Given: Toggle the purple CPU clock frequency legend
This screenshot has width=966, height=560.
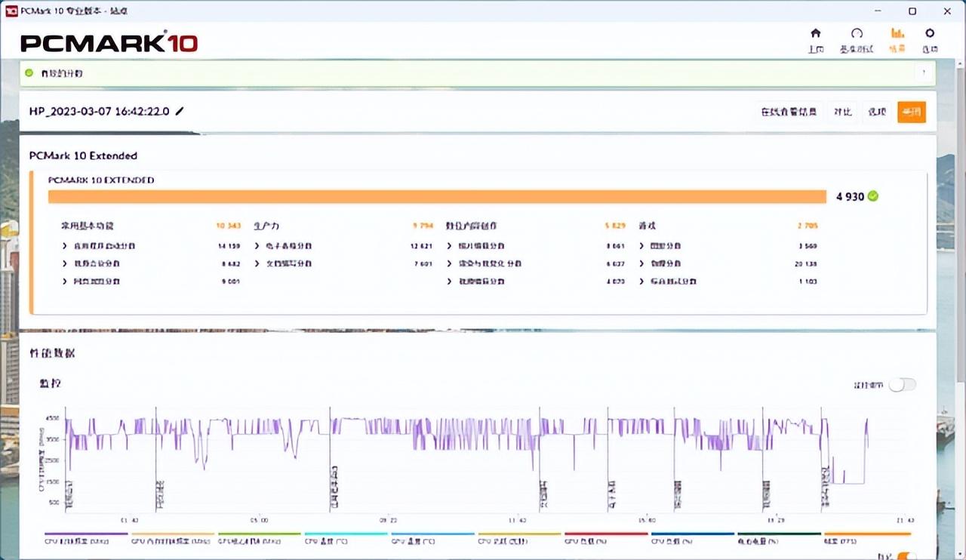Looking at the screenshot, I should tap(86, 538).
